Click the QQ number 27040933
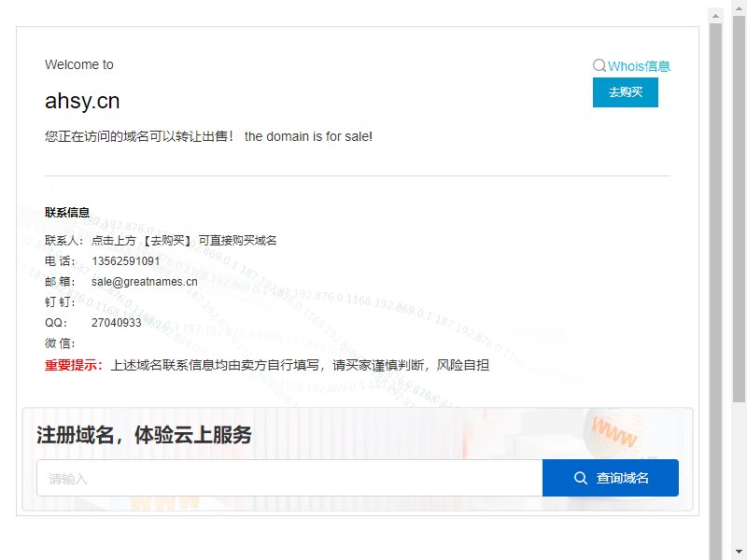The image size is (747, 560). click(x=116, y=322)
